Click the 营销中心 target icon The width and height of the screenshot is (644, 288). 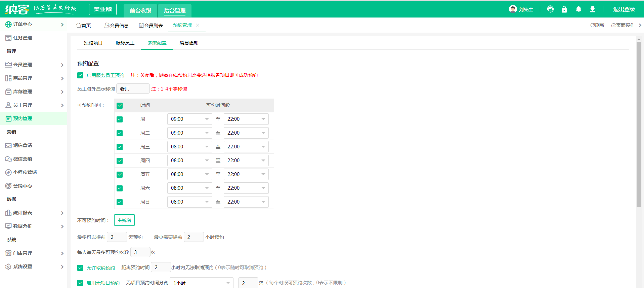(x=8, y=186)
